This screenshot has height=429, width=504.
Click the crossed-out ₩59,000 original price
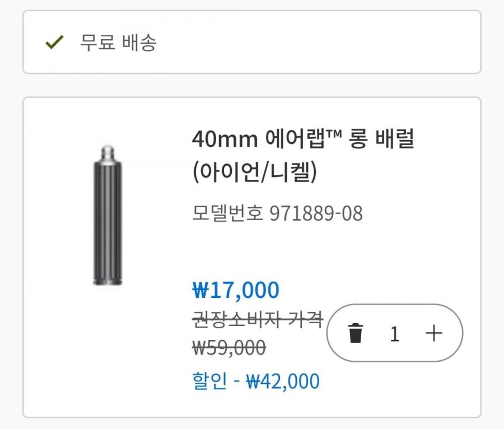click(x=229, y=348)
